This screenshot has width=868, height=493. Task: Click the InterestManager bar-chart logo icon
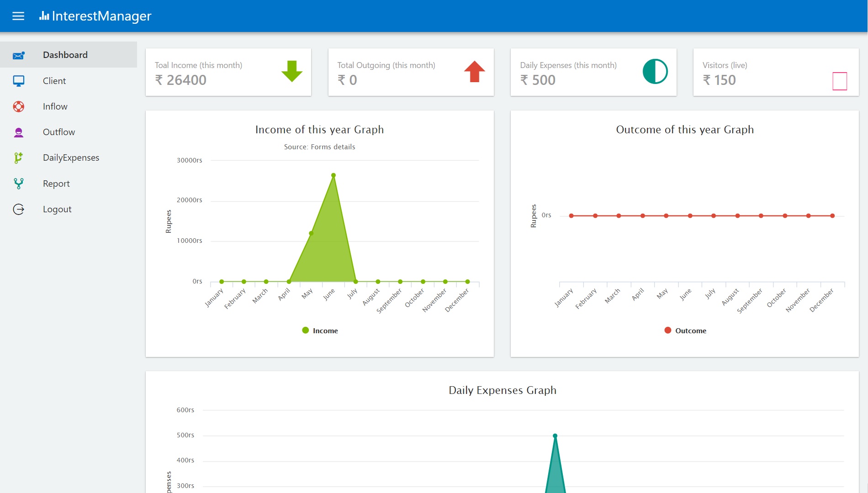[44, 16]
